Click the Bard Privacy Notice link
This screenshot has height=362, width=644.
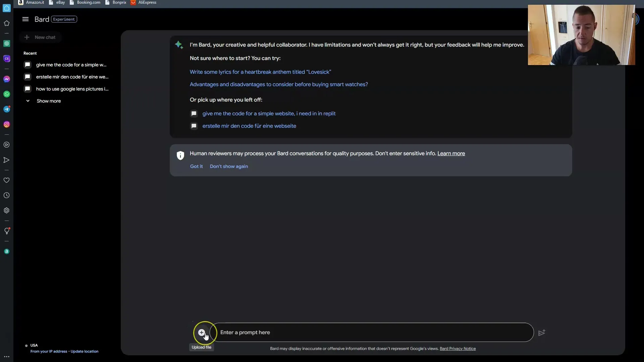[458, 348]
